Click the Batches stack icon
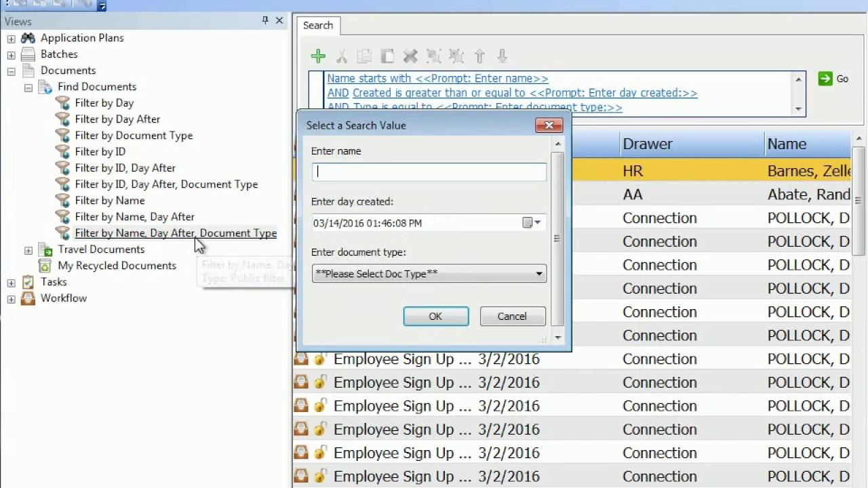 point(28,54)
